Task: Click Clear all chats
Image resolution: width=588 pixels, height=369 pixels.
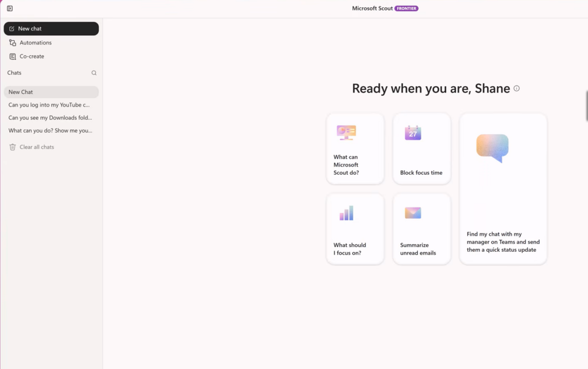Action: (x=37, y=147)
